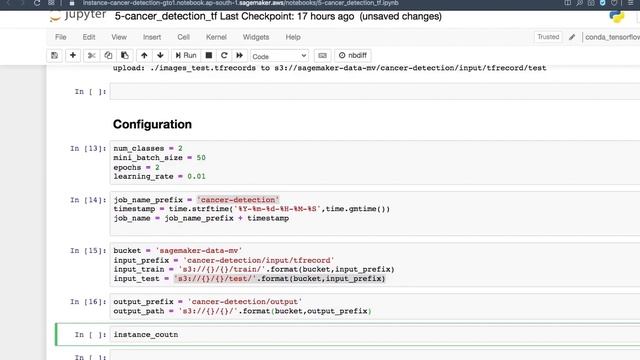
Task: Open the cell type Code dropdown
Action: 279,56
